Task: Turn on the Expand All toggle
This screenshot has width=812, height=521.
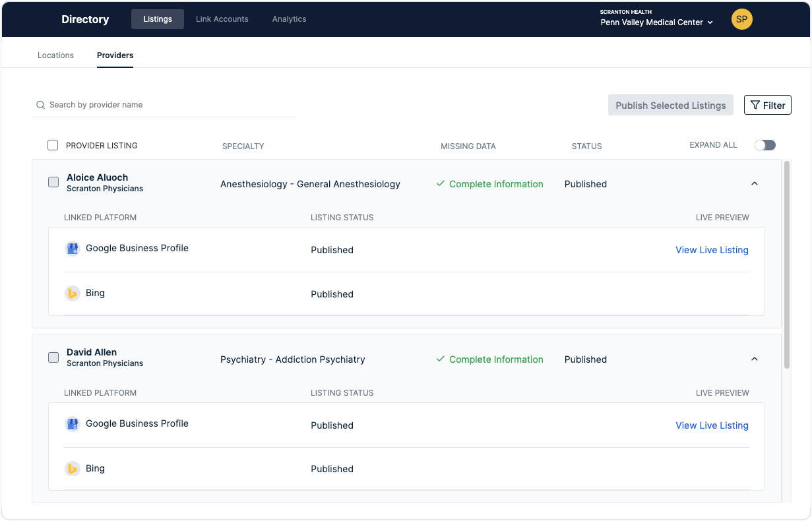Action: click(x=765, y=145)
